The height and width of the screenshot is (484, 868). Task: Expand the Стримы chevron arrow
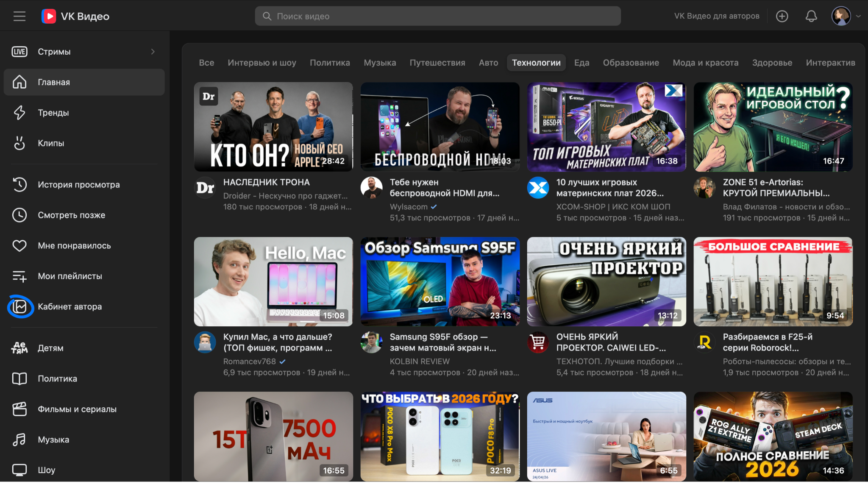click(x=153, y=52)
